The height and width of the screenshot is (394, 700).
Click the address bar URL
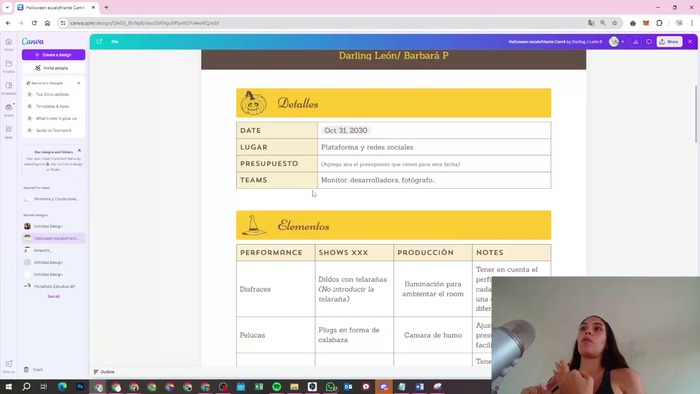[145, 23]
